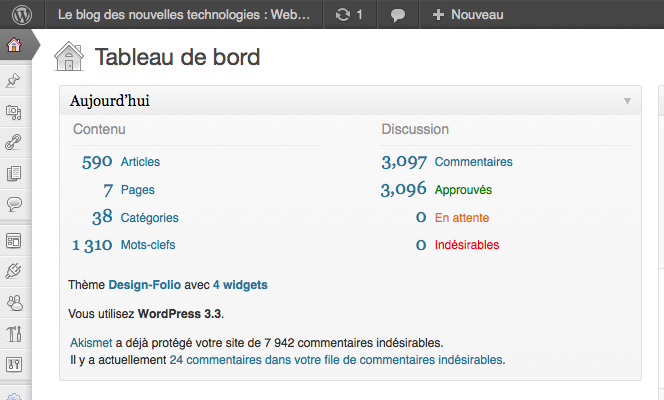Viewport: 664px width, 400px height.
Task: Open the site name menu in admin bar
Action: pos(184,15)
